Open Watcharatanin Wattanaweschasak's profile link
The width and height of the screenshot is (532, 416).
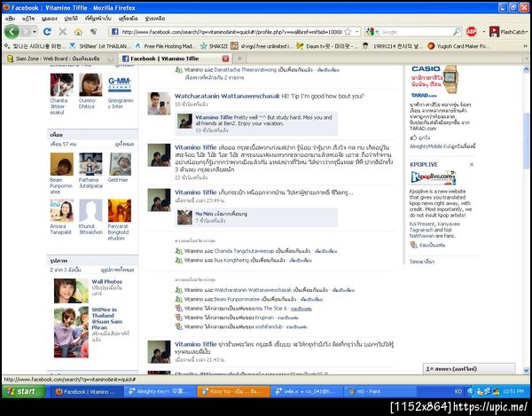pos(227,96)
